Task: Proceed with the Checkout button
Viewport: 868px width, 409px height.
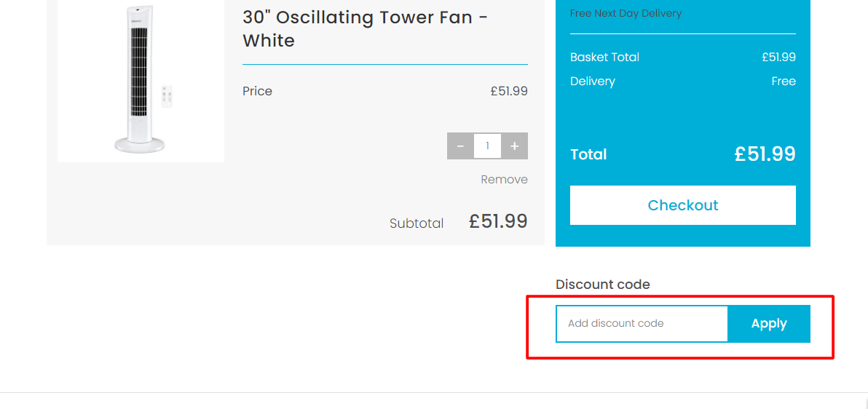Action: pos(682,204)
